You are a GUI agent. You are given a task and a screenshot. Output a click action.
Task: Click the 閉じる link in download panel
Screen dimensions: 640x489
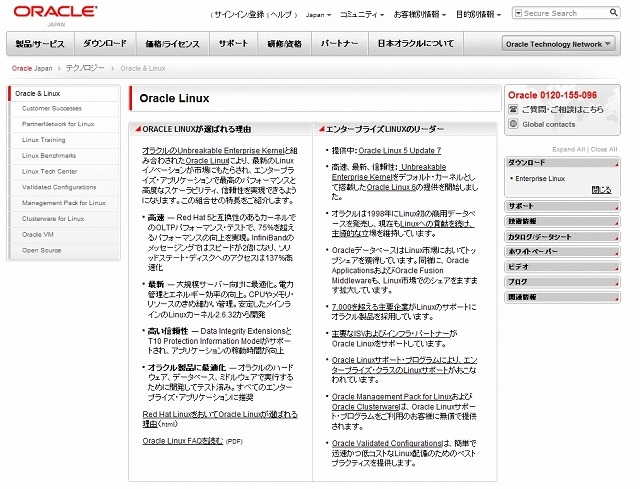[x=601, y=190]
